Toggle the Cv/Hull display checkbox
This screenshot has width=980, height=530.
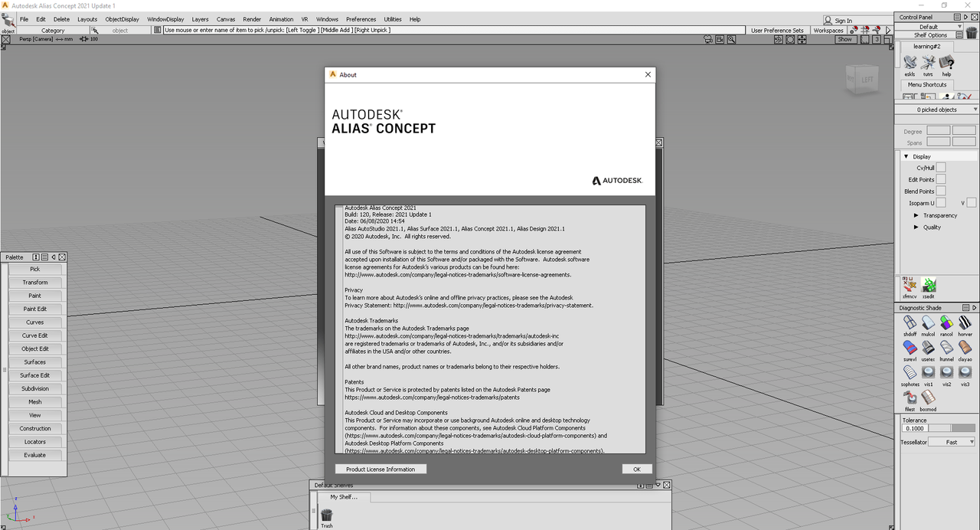pyautogui.click(x=941, y=167)
